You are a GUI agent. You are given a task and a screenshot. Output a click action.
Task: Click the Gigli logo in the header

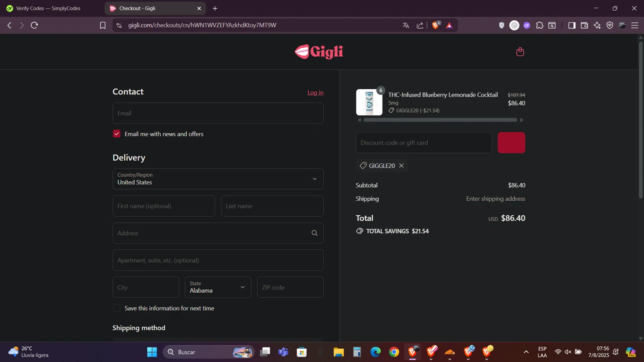click(x=319, y=52)
